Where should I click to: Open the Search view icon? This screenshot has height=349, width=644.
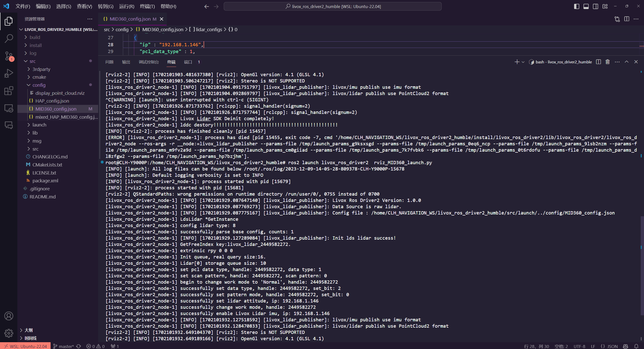[9, 38]
